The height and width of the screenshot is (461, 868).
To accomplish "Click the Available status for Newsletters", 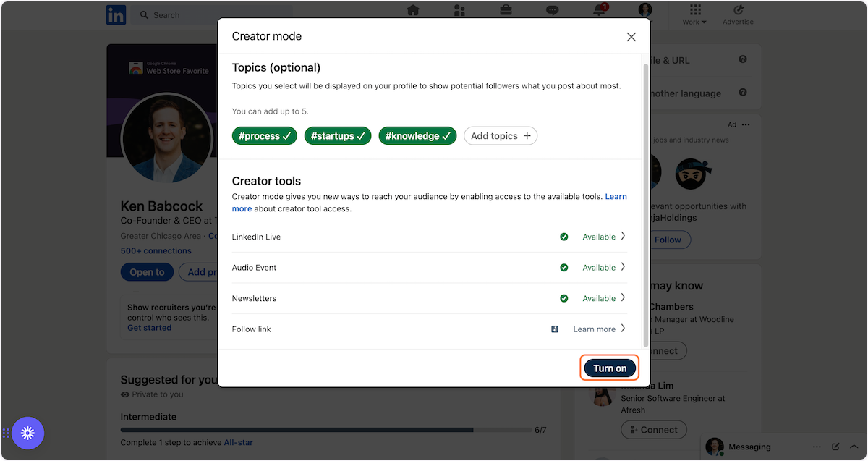I will click(599, 298).
